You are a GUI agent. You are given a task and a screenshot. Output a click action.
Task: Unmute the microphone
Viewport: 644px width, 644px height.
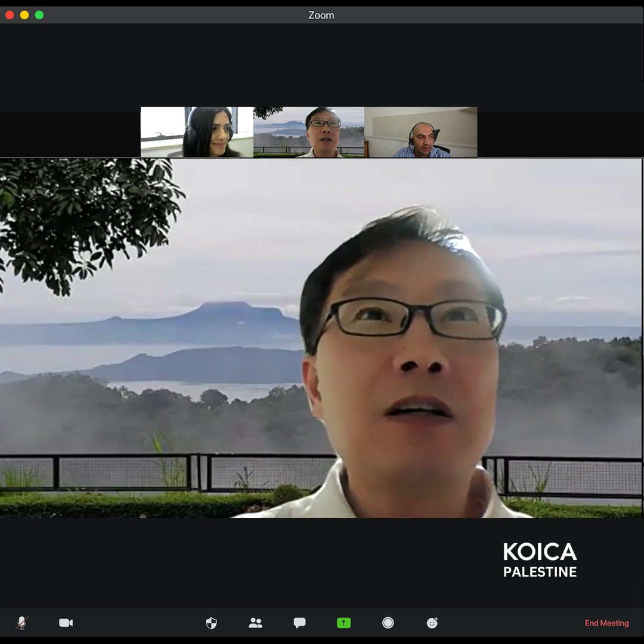coord(21,623)
